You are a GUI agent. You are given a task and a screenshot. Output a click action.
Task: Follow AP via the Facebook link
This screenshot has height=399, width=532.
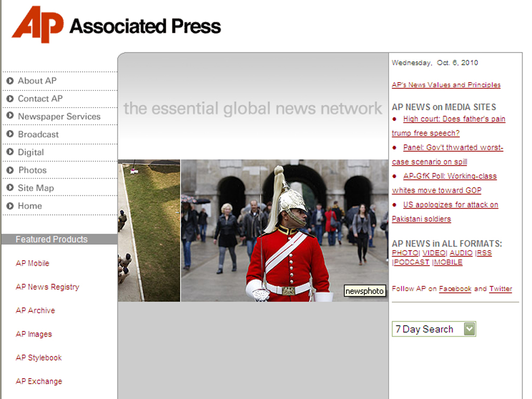point(455,289)
